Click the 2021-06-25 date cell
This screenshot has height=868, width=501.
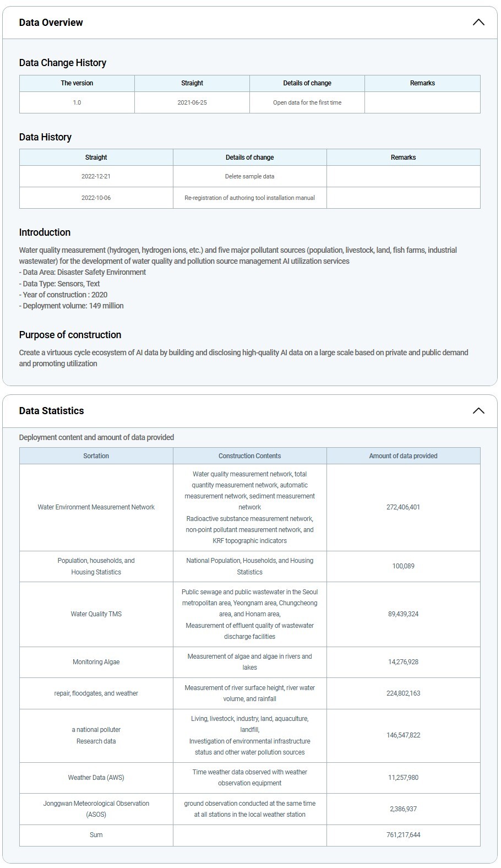coord(192,102)
